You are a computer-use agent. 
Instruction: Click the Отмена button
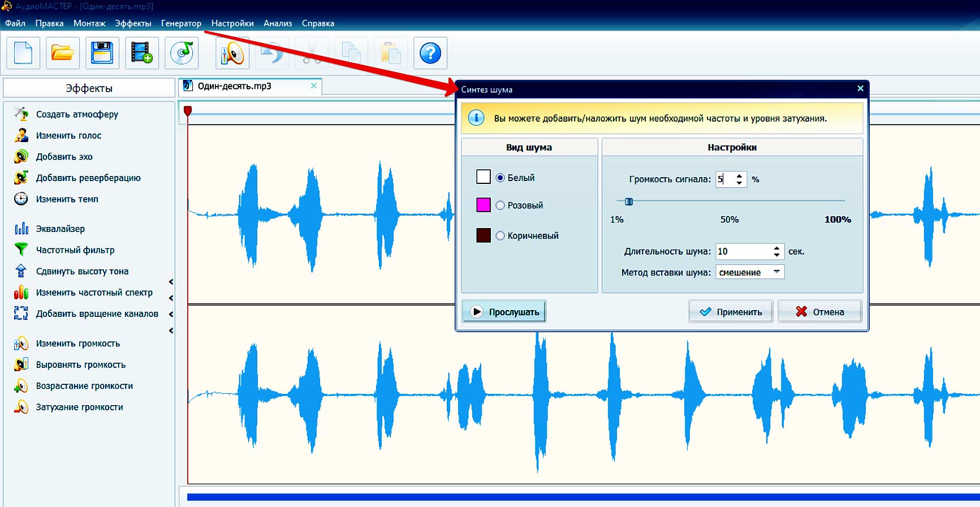click(820, 311)
